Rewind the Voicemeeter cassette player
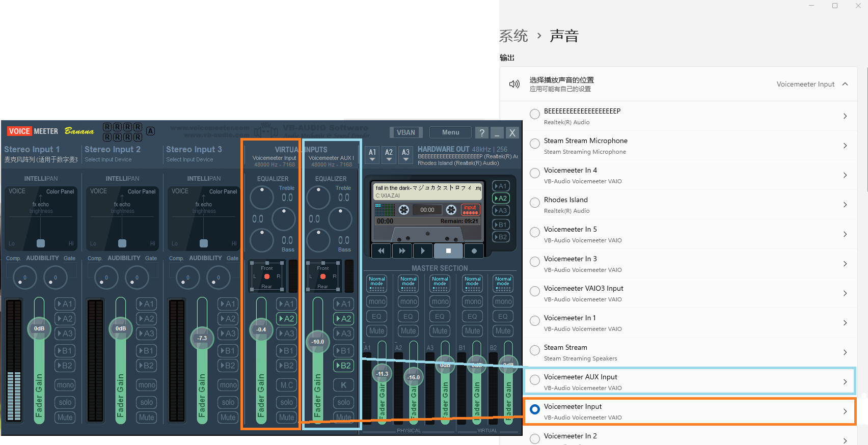 [381, 251]
